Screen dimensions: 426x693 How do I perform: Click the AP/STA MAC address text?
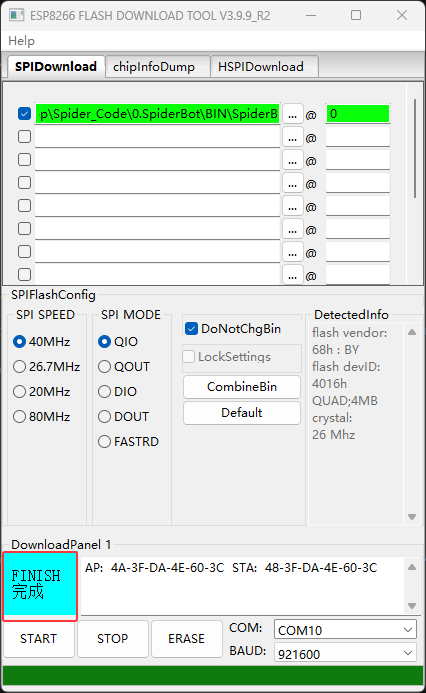tap(231, 567)
